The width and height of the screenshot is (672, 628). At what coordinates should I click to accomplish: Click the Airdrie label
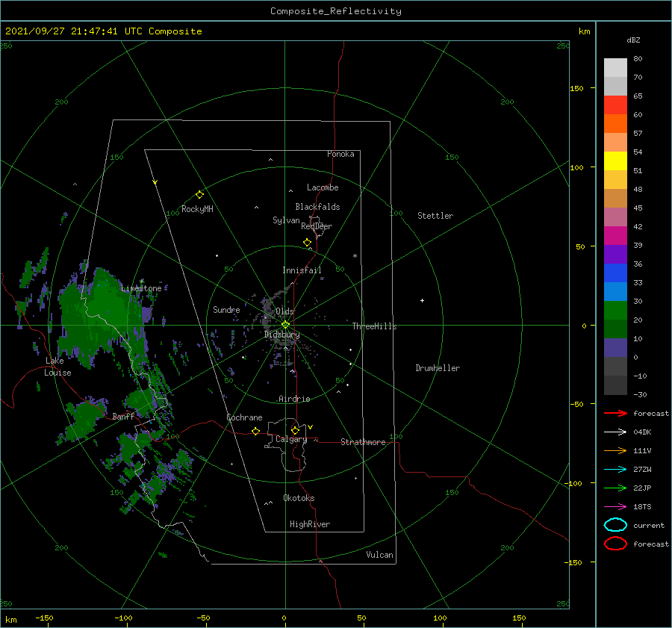tap(294, 399)
